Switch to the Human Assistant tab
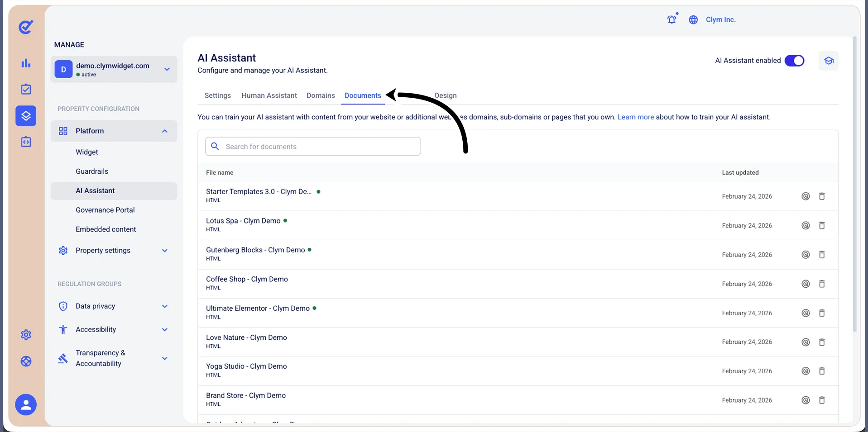 click(x=269, y=95)
